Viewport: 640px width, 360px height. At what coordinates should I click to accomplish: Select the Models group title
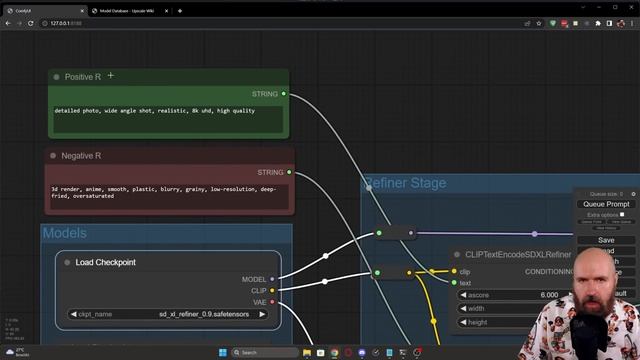click(x=64, y=233)
